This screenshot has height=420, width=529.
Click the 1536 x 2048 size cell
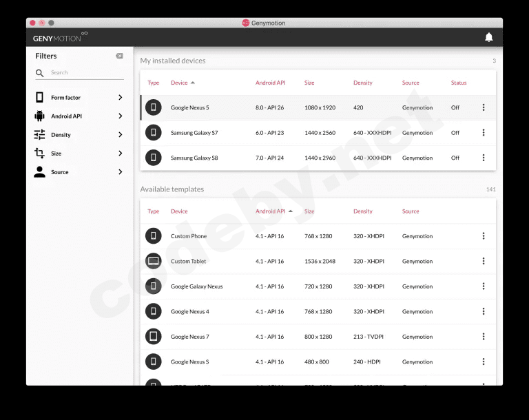[x=320, y=261]
